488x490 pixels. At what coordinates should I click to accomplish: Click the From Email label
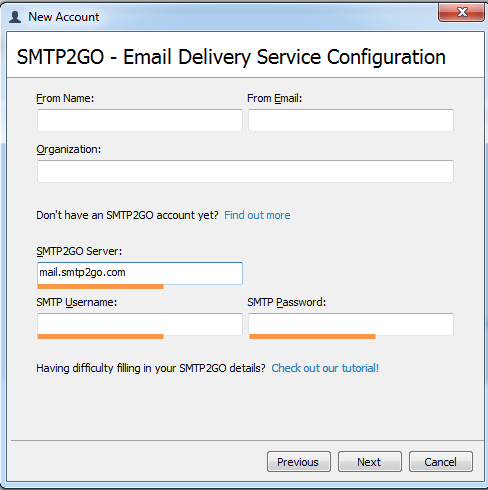[274, 98]
